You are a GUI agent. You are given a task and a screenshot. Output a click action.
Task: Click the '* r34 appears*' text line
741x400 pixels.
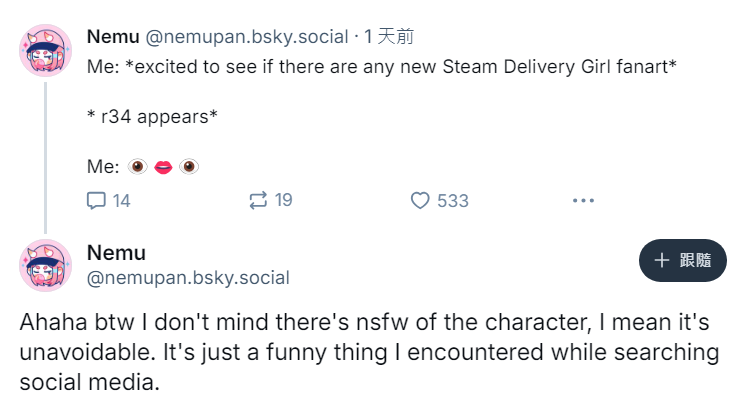152,116
